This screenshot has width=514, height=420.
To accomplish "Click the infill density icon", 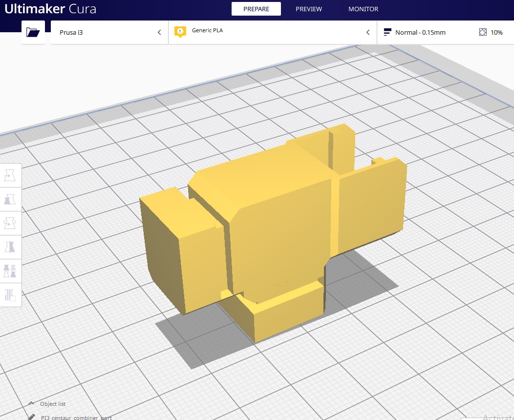I will 483,32.
